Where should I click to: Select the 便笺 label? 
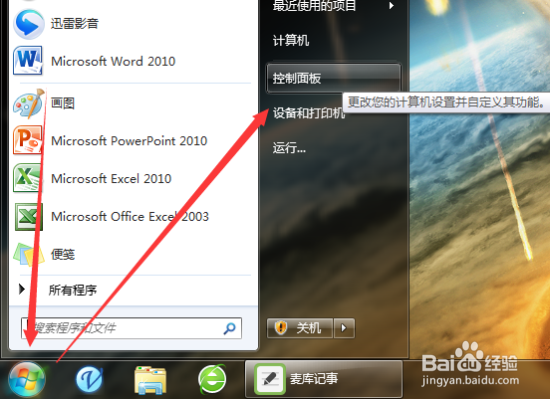[63, 254]
